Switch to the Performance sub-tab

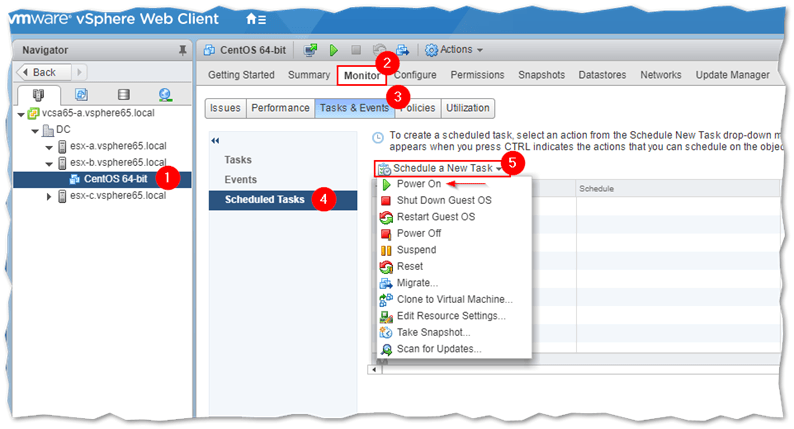[280, 108]
